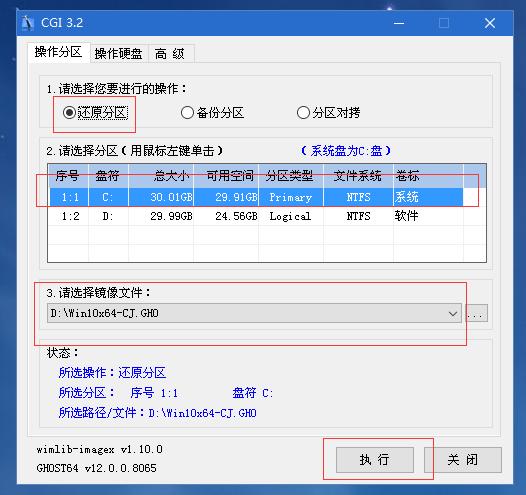The width and height of the screenshot is (526, 495).
Task: Click the 可用空间 column header
Action: tap(226, 176)
